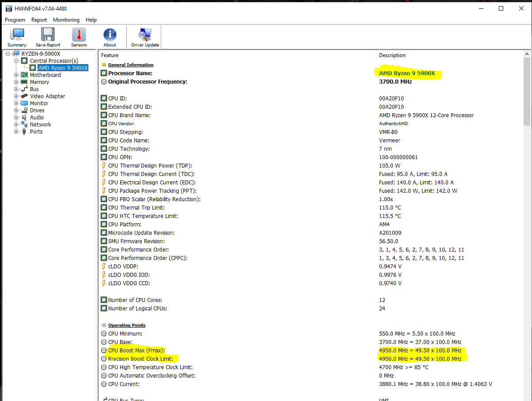Click the HWiNFO64 title bar app icon
Viewport: 532px width, 401px height.
click(x=9, y=8)
